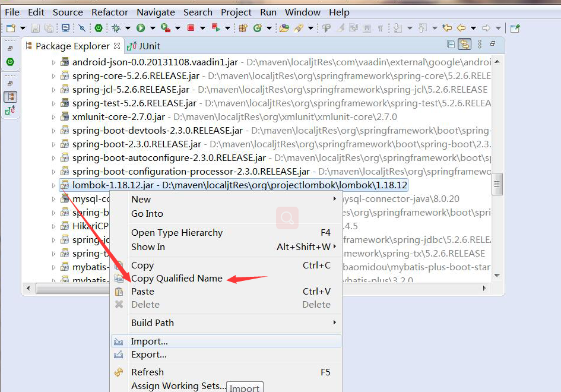Click the Boot Dashboard power icon in left sidebar

pos(10,62)
